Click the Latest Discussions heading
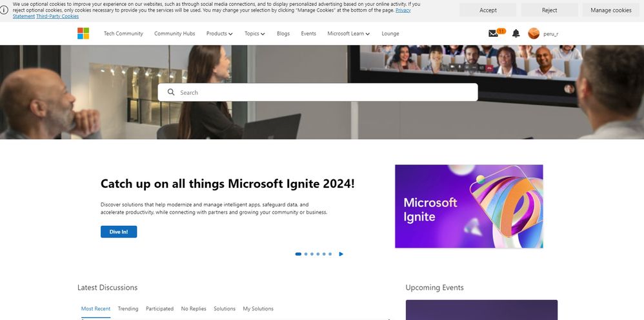 point(108,288)
